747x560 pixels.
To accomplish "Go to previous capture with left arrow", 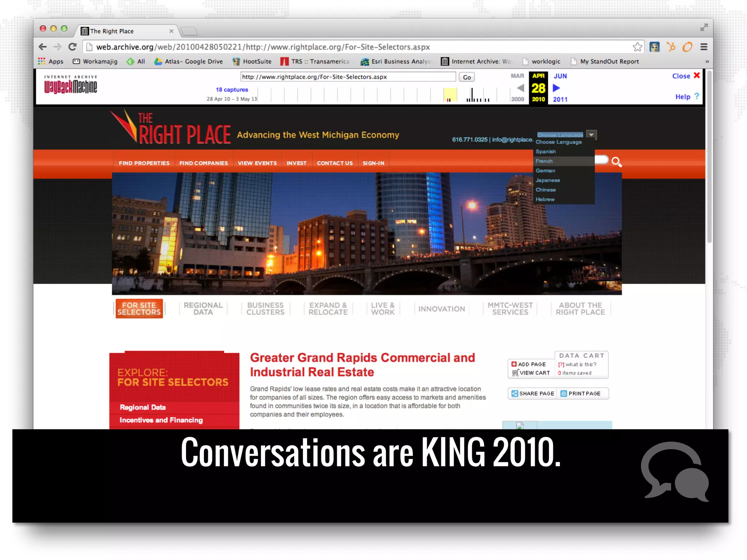I will (520, 88).
